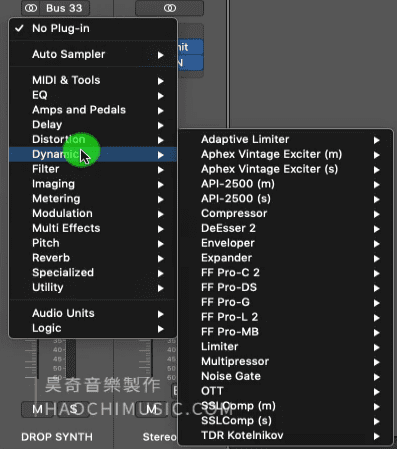Viewport: 397px width, 449px height.
Task: Select the DROP SYNTH channel name
Action: pyautogui.click(x=57, y=437)
